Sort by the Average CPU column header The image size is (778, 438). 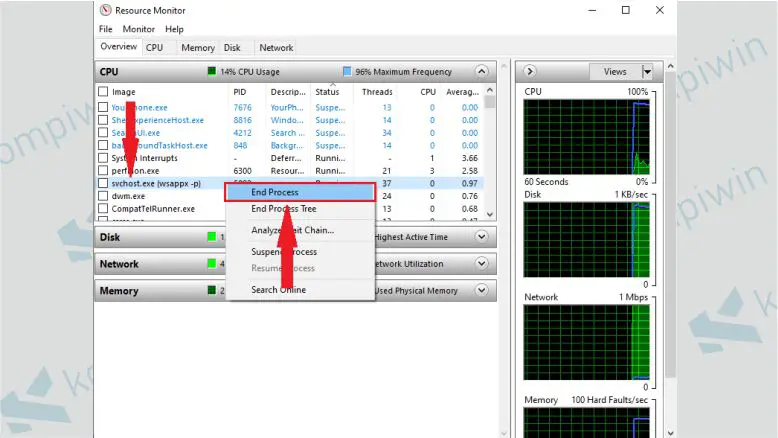pos(462,92)
